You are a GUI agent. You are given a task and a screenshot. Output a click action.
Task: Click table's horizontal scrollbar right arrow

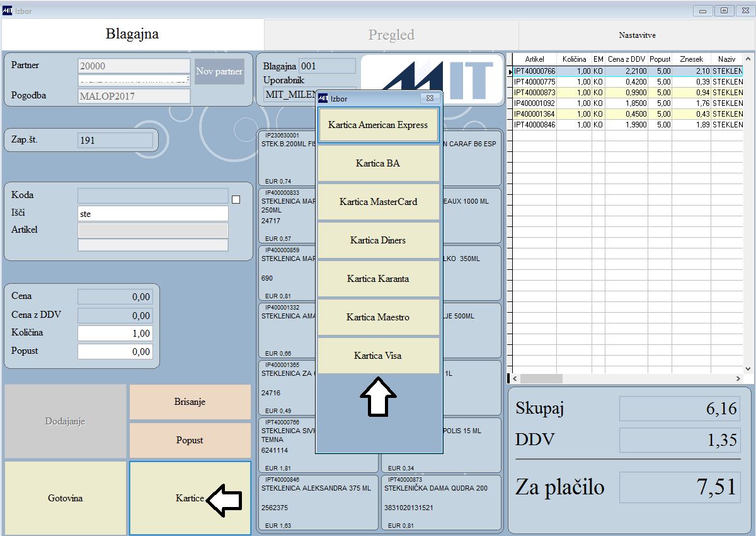[x=738, y=378]
